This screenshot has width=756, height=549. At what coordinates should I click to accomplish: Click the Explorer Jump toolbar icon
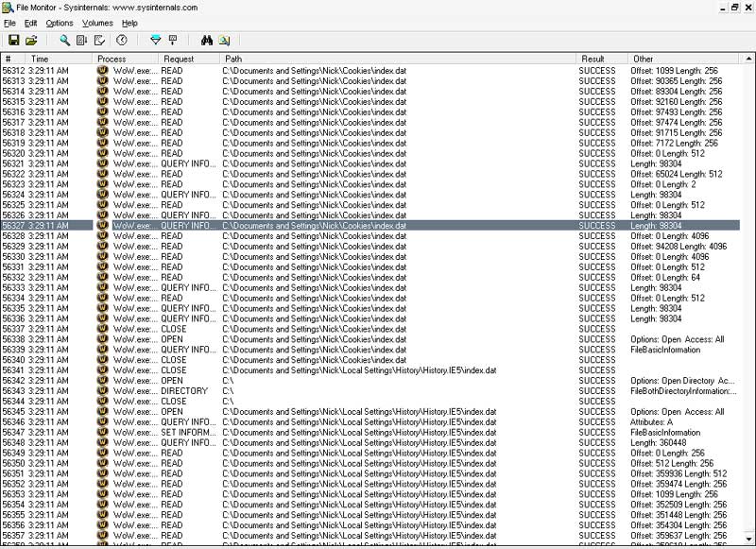(224, 40)
